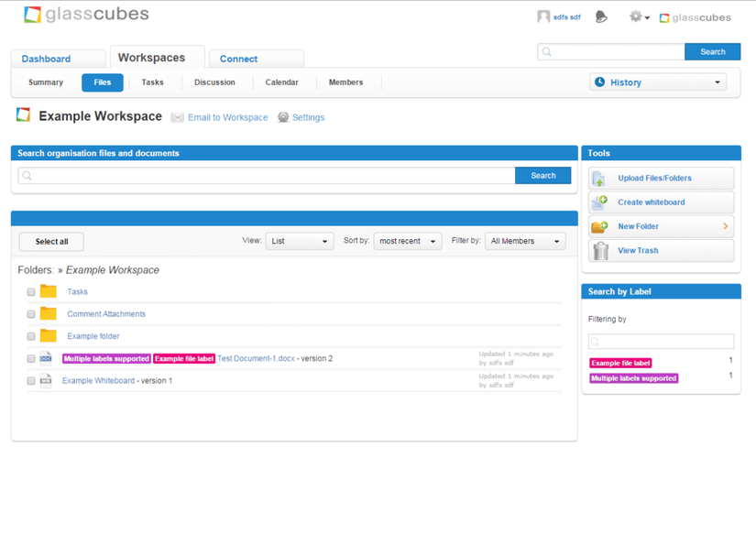Select the Example Whiteboard checkbox
The height and width of the screenshot is (556, 756).
[31, 381]
